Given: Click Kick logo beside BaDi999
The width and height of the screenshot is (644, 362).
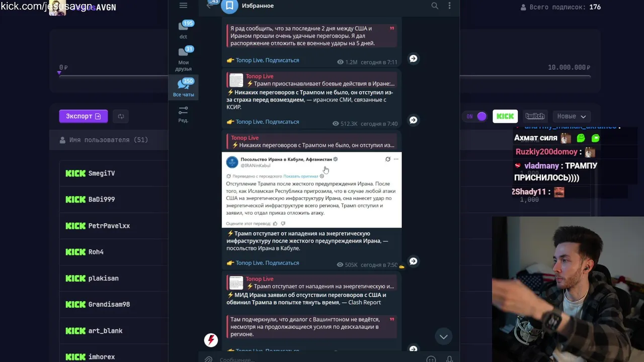Looking at the screenshot, I should [x=75, y=199].
